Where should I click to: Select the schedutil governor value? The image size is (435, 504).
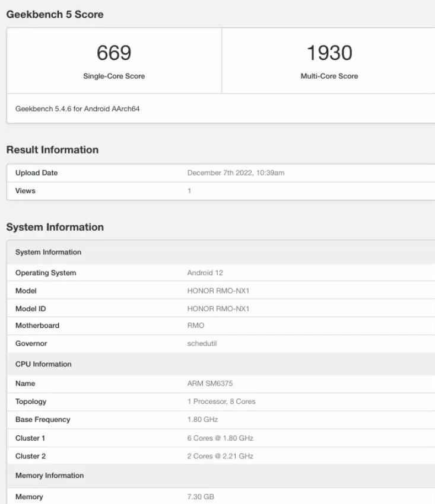click(x=202, y=343)
